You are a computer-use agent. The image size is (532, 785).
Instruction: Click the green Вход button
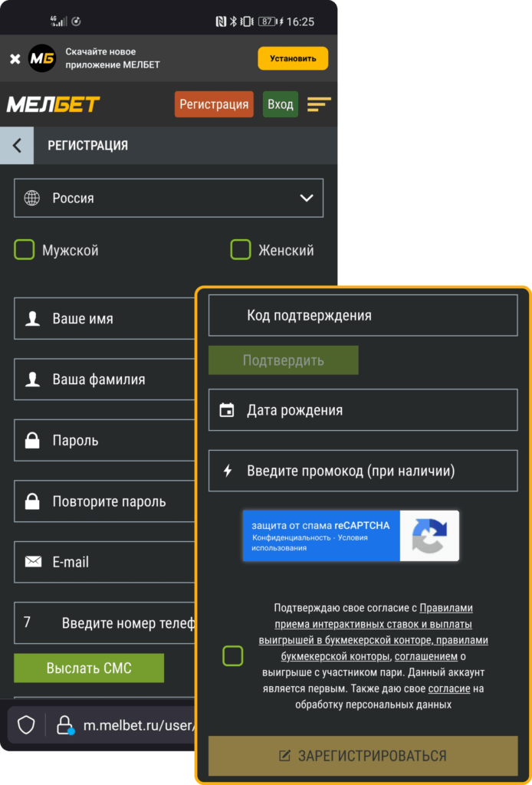point(281,104)
